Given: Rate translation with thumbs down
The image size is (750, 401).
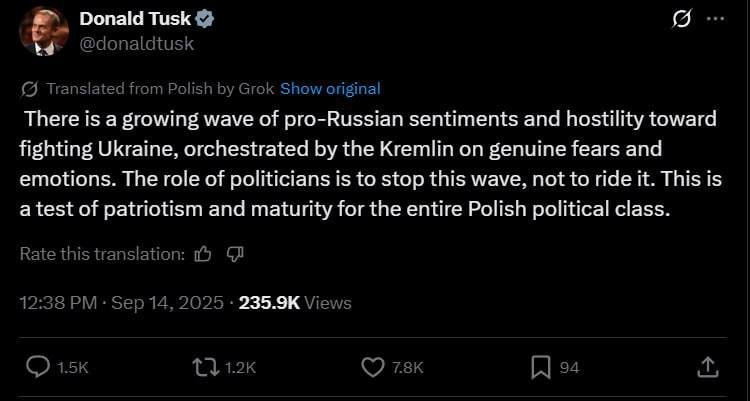Looking at the screenshot, I should [x=235, y=254].
